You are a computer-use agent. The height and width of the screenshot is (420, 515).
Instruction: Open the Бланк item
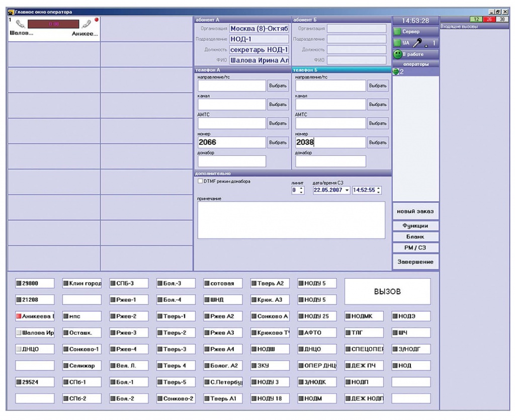(415, 236)
